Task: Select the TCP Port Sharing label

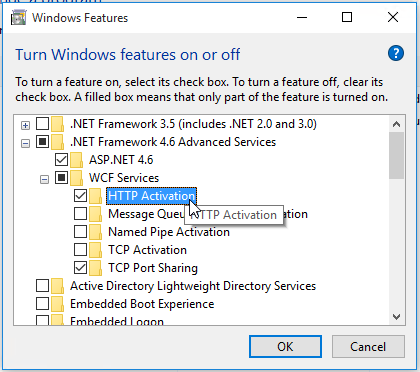Action: [153, 268]
